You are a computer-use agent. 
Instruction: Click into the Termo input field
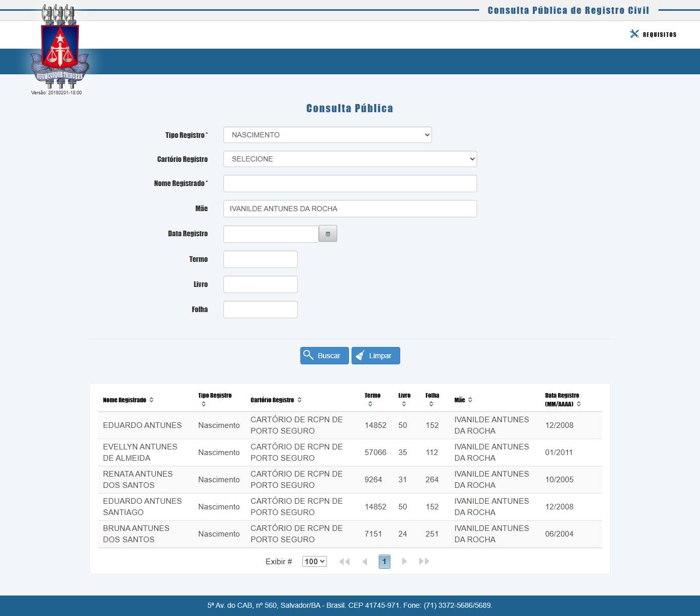[x=260, y=259]
